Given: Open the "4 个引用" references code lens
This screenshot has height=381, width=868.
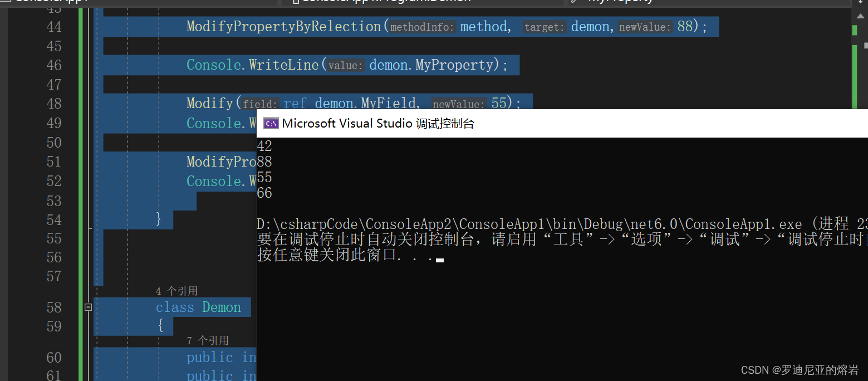Looking at the screenshot, I should tap(176, 291).
